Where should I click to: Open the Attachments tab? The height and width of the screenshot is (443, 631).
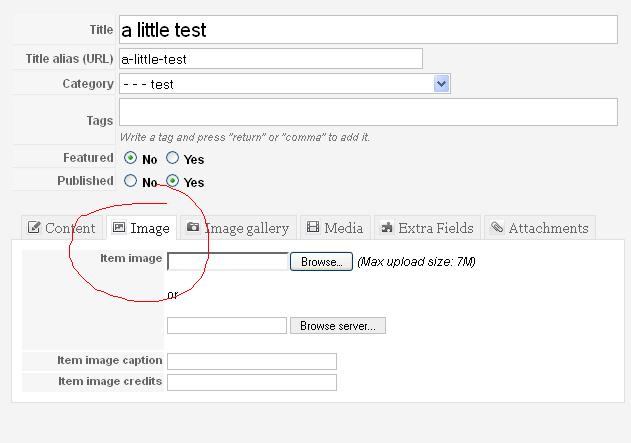[540, 228]
